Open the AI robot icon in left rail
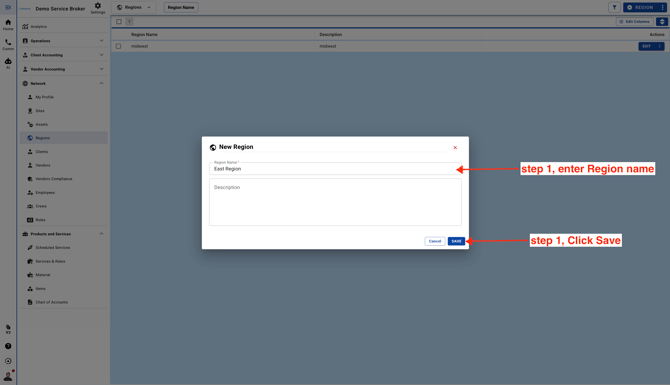Viewport: 670px width, 385px height. (8, 63)
